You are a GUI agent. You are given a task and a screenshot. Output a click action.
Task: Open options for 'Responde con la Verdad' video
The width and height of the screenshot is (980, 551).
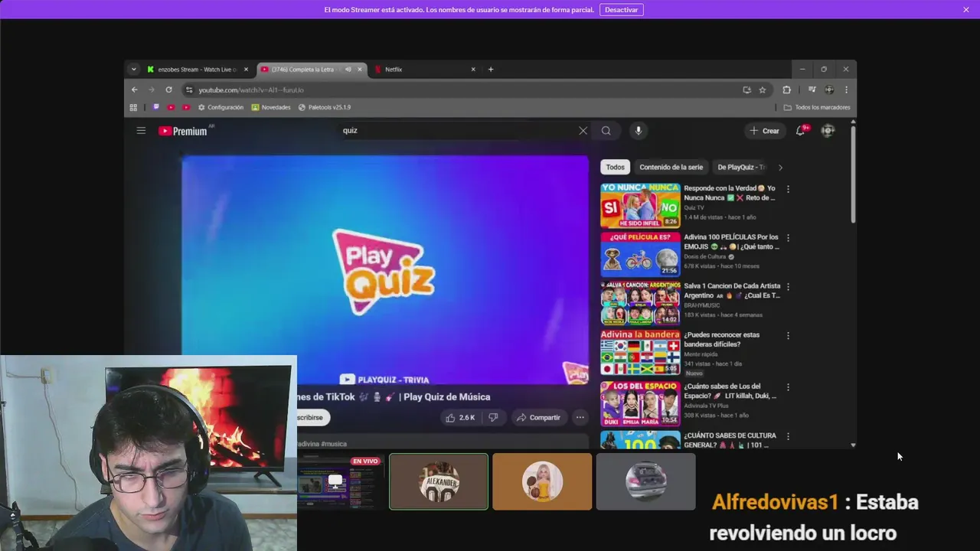tap(788, 189)
